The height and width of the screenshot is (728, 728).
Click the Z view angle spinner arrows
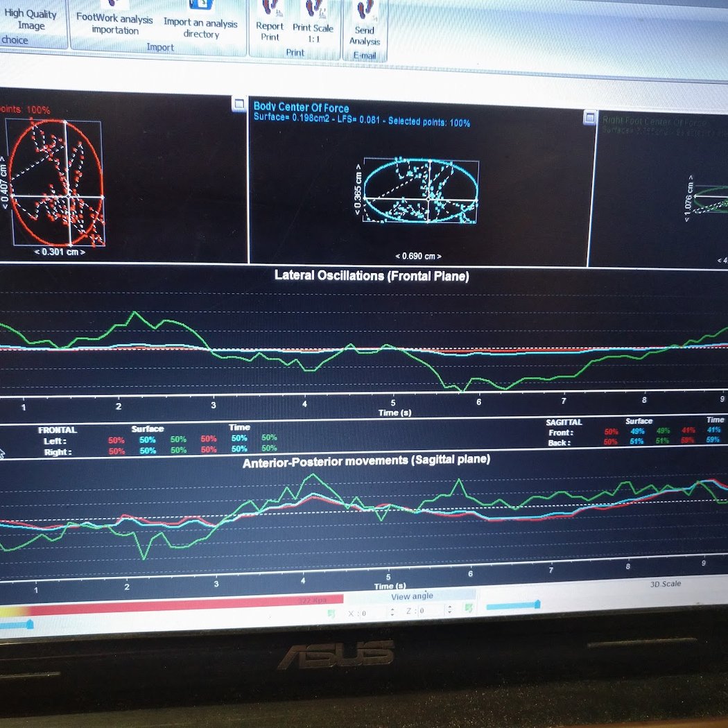tap(449, 609)
